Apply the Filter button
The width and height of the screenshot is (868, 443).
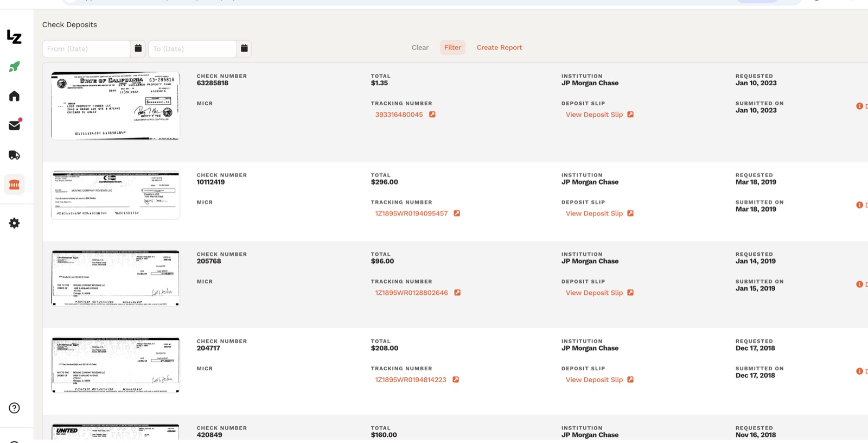point(452,47)
